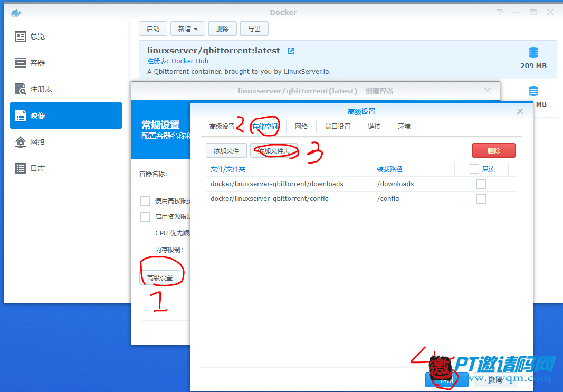
Task: Click the /downloads mount path cell
Action: [395, 184]
